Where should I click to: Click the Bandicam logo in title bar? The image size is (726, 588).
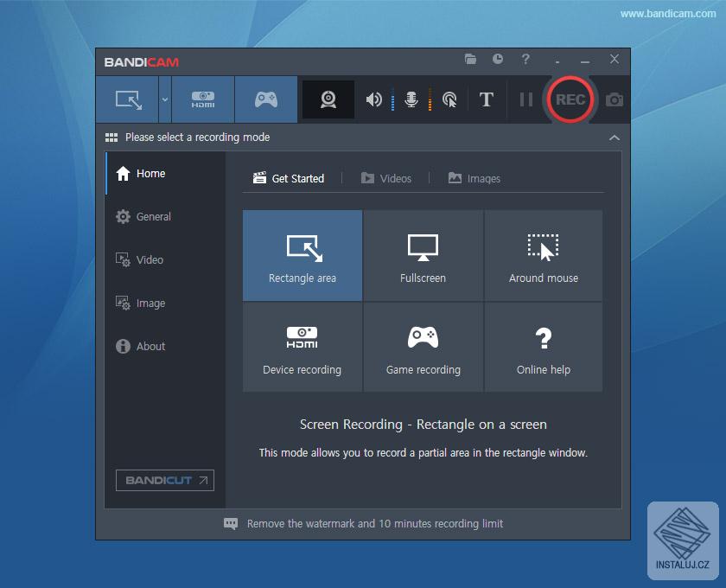coord(142,62)
